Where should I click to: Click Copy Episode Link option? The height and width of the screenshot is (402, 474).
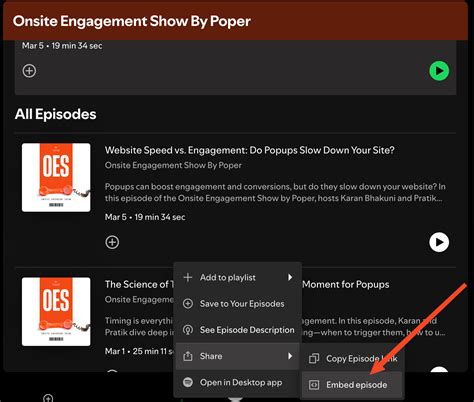point(353,359)
